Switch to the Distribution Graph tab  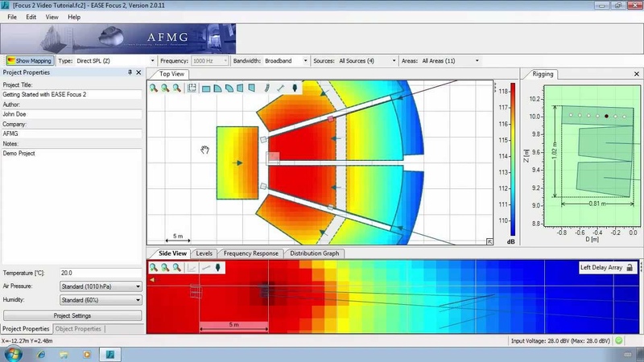tap(314, 253)
